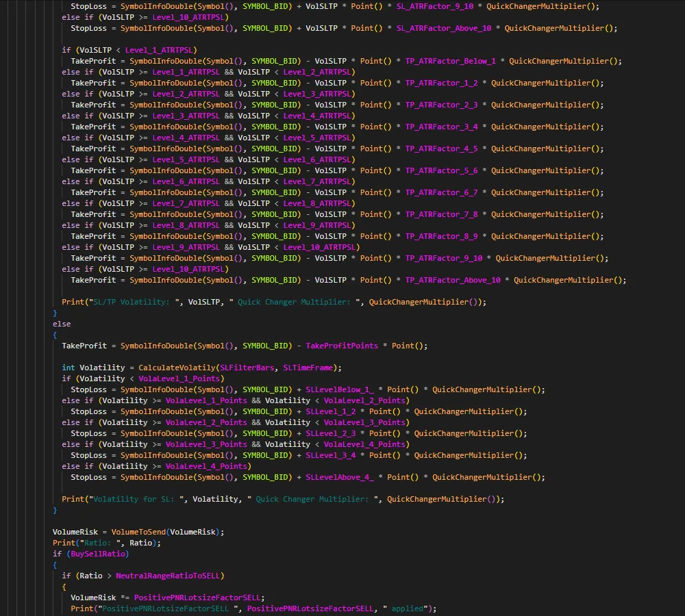Click the SLLevel_2_3 variable
This screenshot has width=685, height=616.
(330, 433)
